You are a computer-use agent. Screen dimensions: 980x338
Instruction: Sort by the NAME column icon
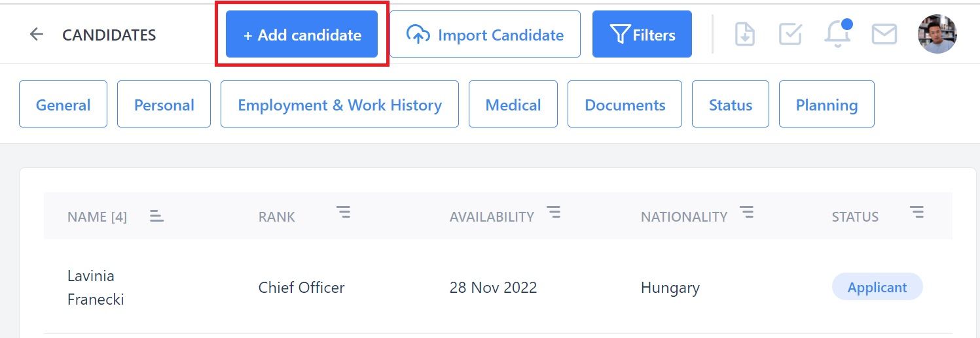coord(156,216)
